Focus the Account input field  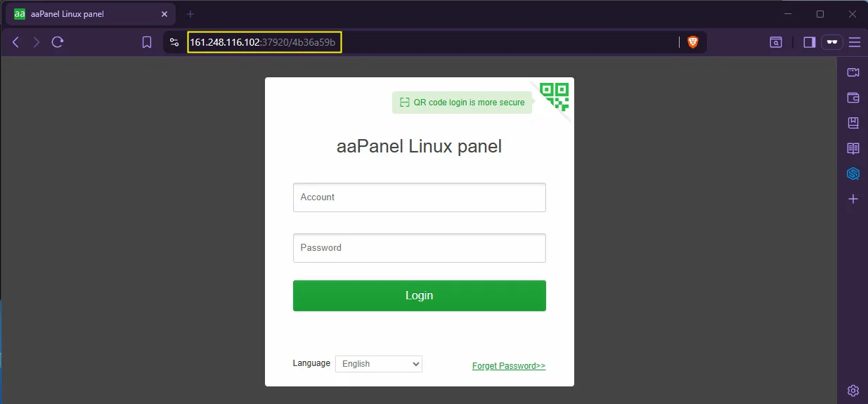point(420,197)
